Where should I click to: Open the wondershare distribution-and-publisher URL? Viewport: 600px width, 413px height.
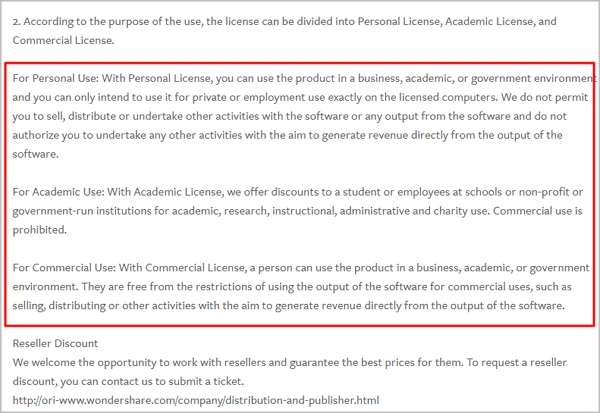[x=196, y=400]
